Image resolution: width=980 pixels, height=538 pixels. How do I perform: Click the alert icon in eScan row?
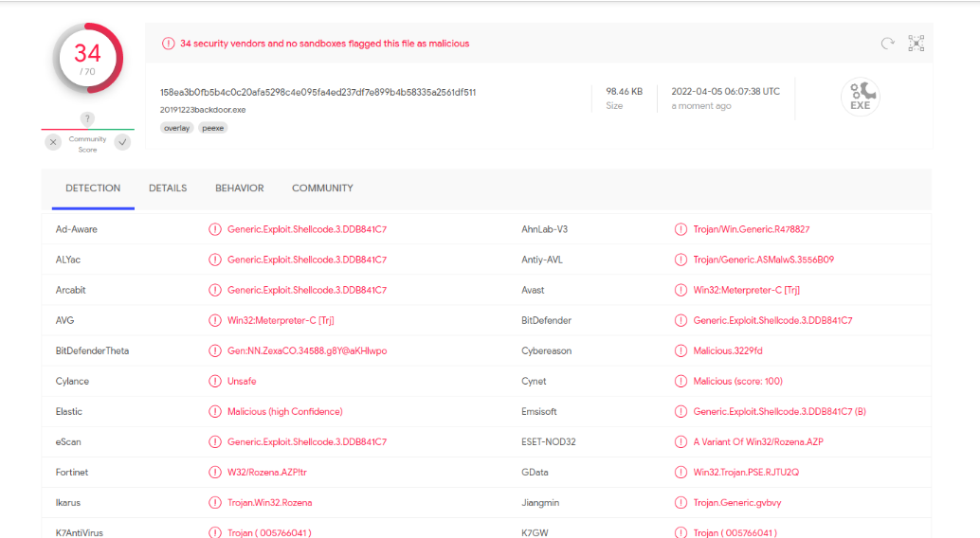[215, 441]
